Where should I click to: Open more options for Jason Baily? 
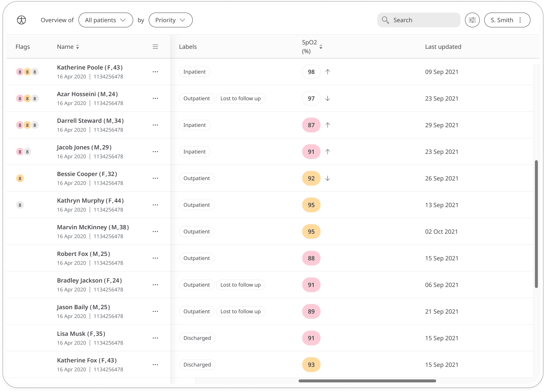pos(155,311)
